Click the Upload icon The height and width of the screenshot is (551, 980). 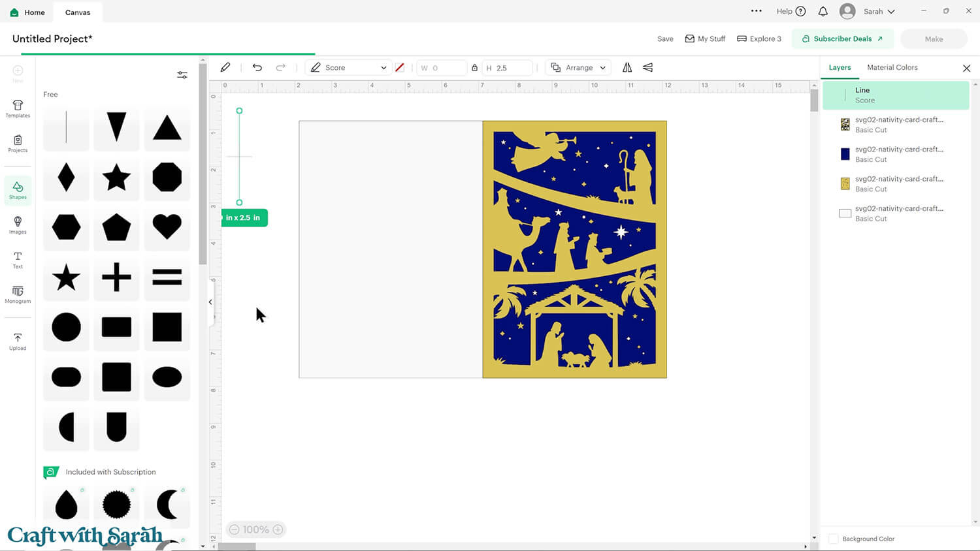tap(18, 341)
